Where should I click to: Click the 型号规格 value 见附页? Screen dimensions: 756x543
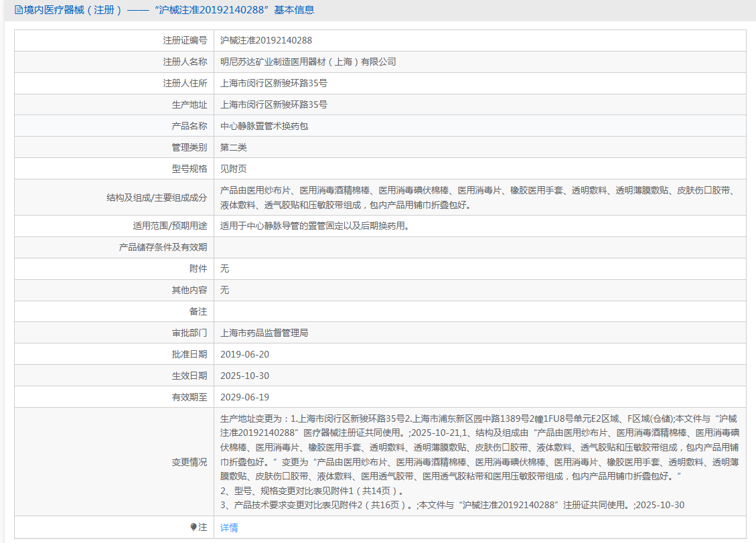coord(233,169)
